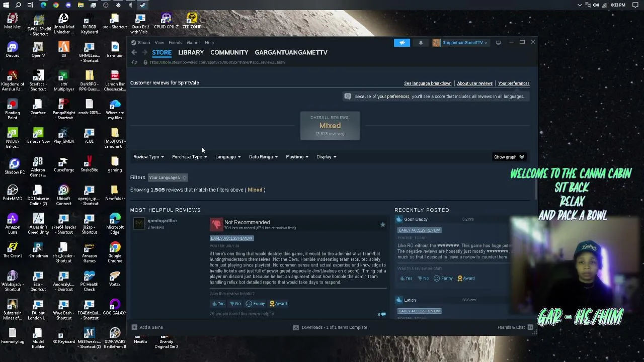Screen dimensions: 644x362
Task: Open comments bubble on gamingarffire's review
Action: coord(382,315)
